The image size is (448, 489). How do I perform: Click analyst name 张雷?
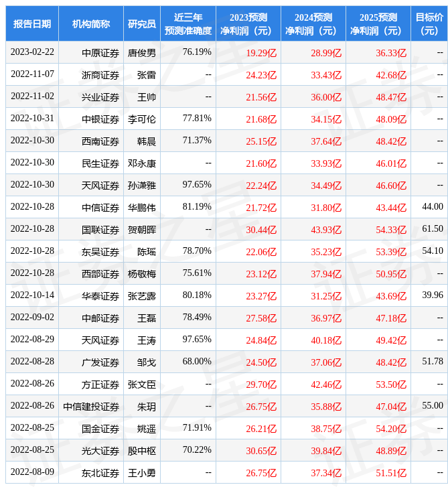[x=147, y=75]
